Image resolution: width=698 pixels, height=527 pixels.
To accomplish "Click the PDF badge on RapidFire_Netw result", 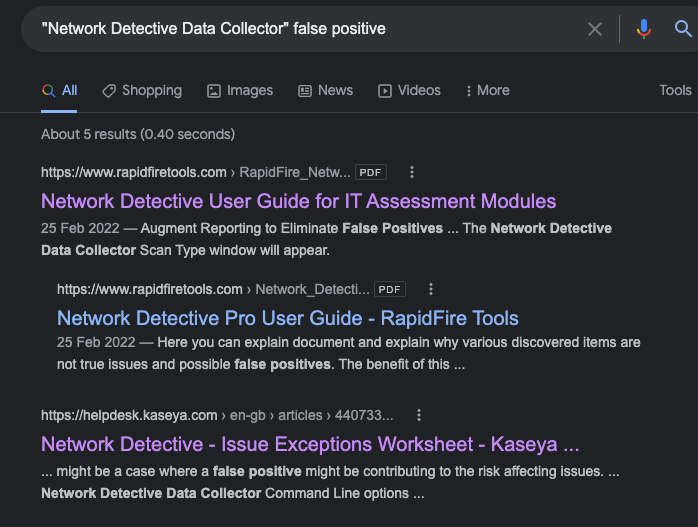I will 370,172.
